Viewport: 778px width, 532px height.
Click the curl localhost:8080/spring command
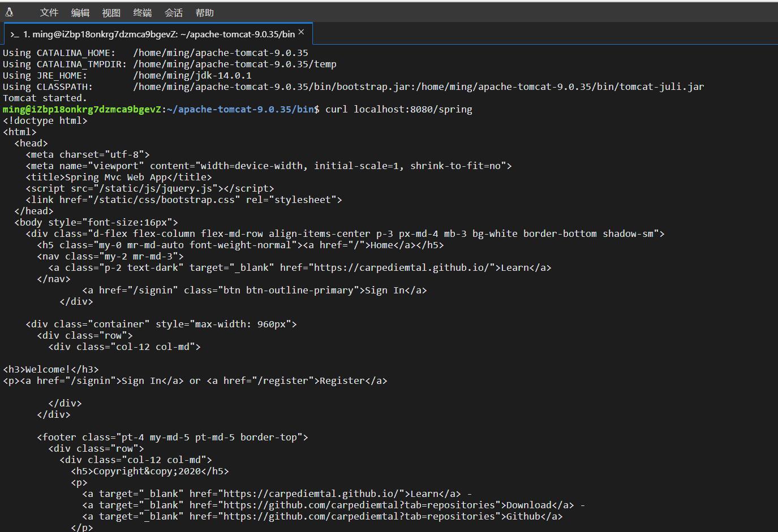pos(399,109)
